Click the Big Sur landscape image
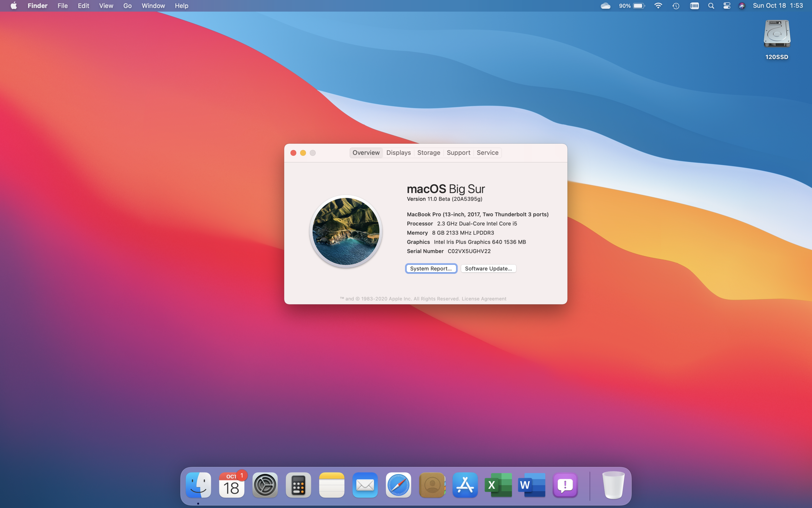The width and height of the screenshot is (812, 508). coord(346,231)
